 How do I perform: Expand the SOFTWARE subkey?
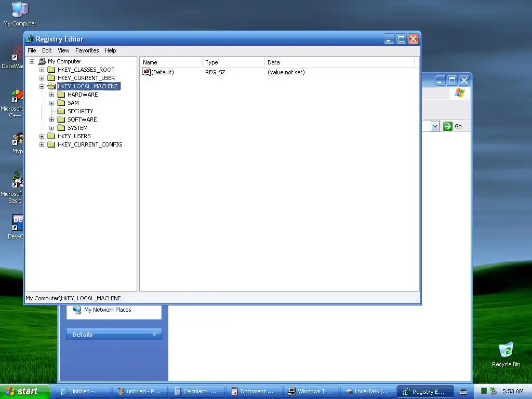[51, 119]
